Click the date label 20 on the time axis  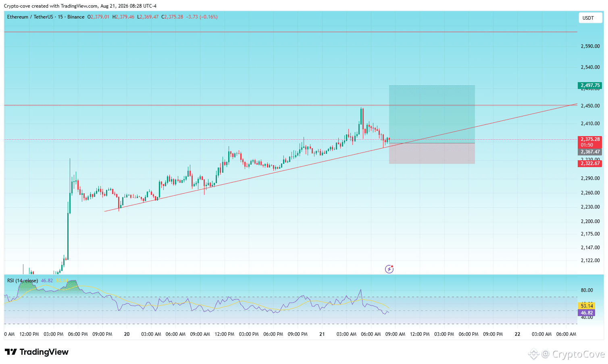point(127,334)
